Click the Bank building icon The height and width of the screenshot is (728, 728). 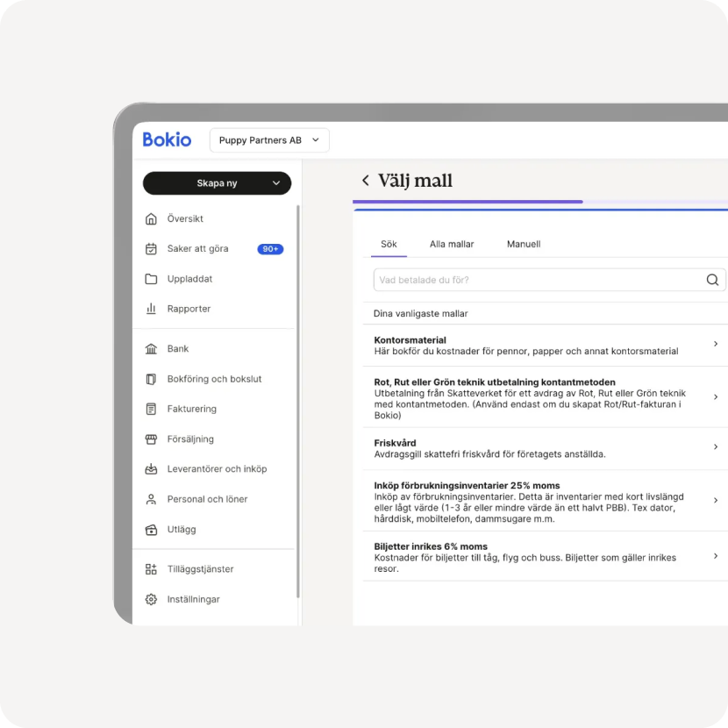(x=151, y=349)
